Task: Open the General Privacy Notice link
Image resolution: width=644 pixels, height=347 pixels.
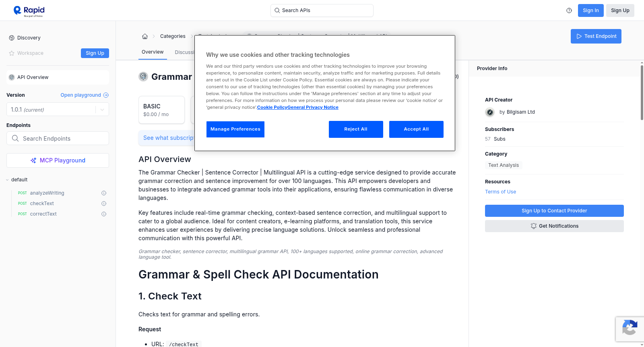Action: (x=313, y=108)
